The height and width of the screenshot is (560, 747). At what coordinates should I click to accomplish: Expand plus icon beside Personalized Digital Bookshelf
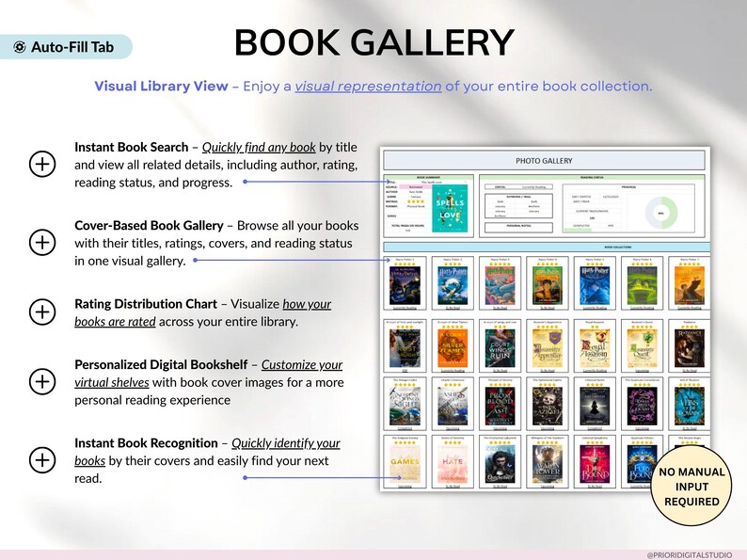pyautogui.click(x=42, y=382)
